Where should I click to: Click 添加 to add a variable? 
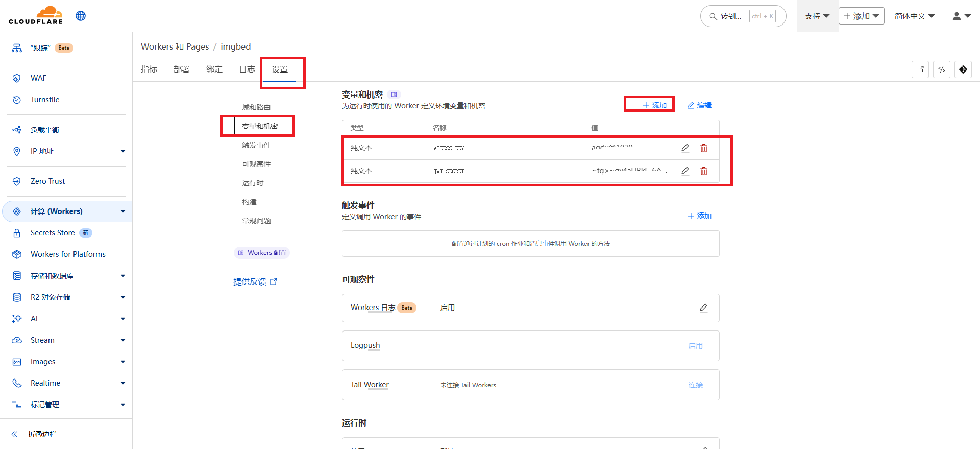[654, 105]
